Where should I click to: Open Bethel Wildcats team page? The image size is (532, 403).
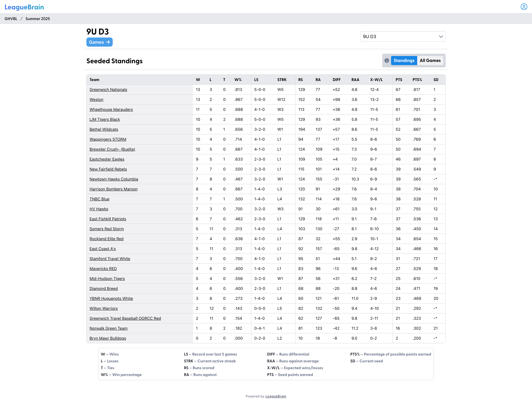(104, 129)
